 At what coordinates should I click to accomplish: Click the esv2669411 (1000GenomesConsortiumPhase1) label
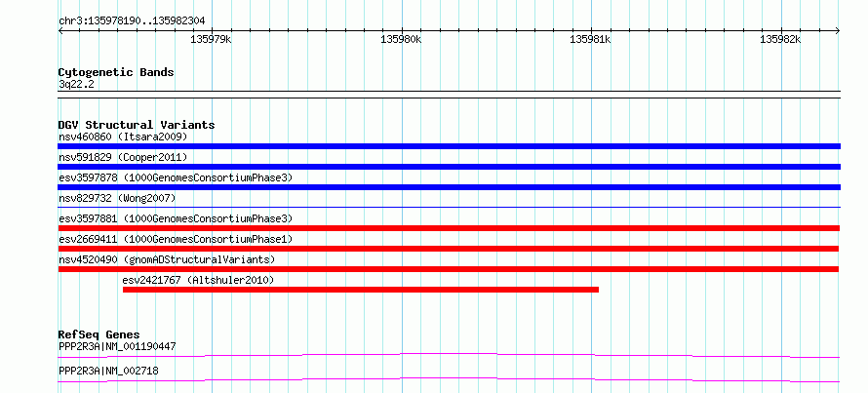176,239
